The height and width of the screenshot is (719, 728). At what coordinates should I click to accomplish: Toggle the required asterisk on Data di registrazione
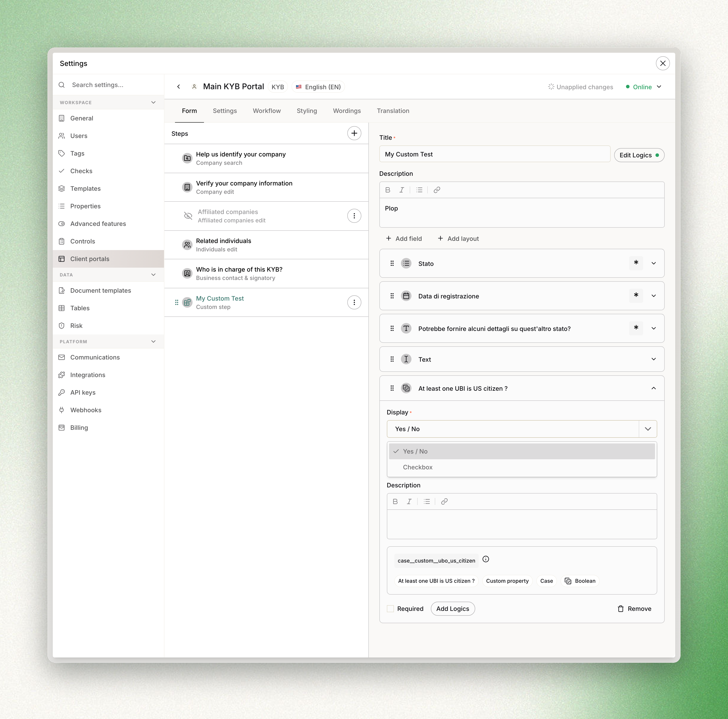pos(636,296)
